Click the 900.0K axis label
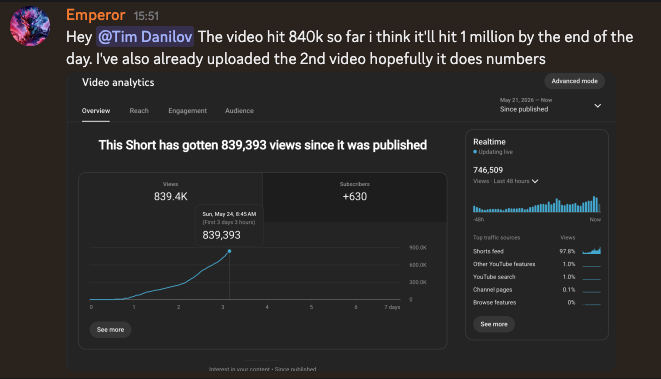 (418, 248)
